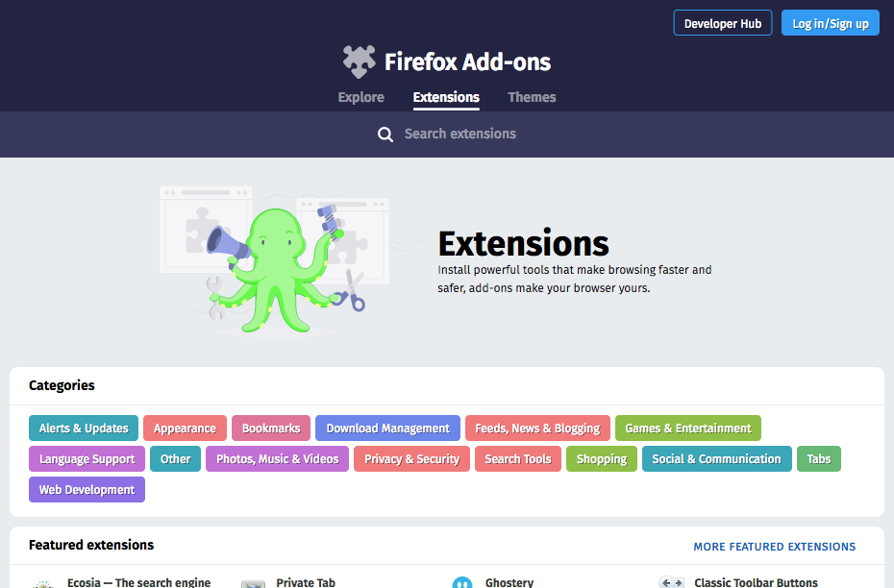Click the Extensions heading text

(523, 243)
